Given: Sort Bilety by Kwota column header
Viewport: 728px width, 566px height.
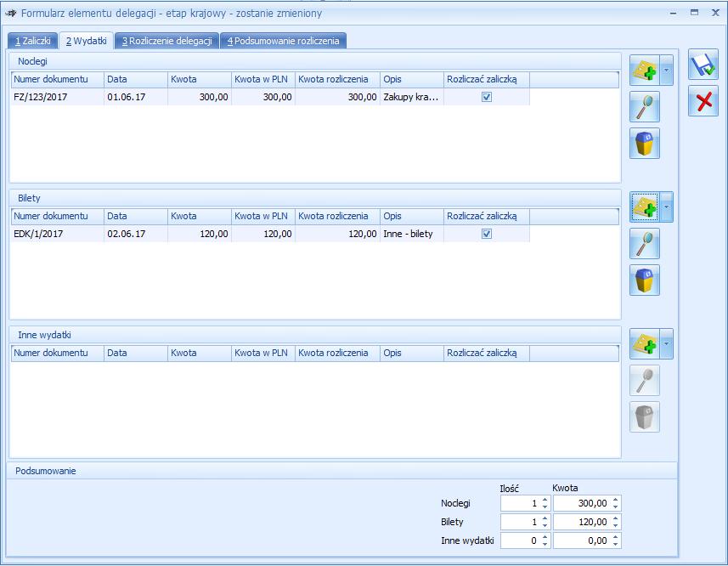Looking at the screenshot, I should [x=199, y=217].
